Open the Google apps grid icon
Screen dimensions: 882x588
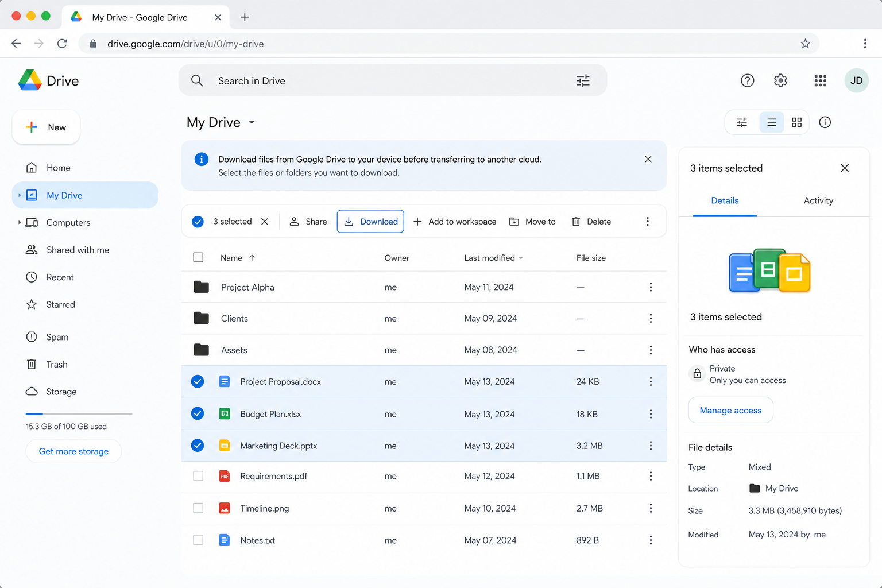pos(820,80)
